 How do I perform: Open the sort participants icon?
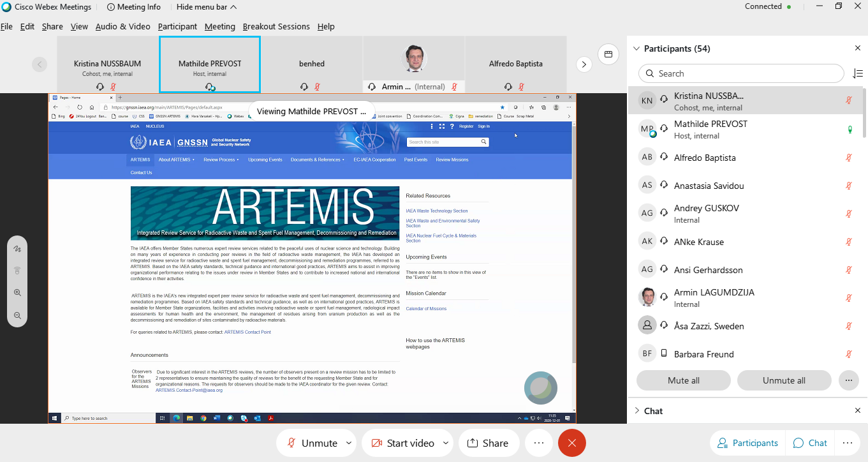pyautogui.click(x=858, y=73)
